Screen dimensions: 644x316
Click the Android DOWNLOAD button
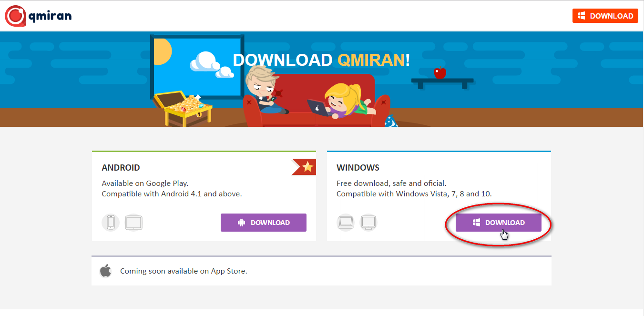(x=263, y=223)
